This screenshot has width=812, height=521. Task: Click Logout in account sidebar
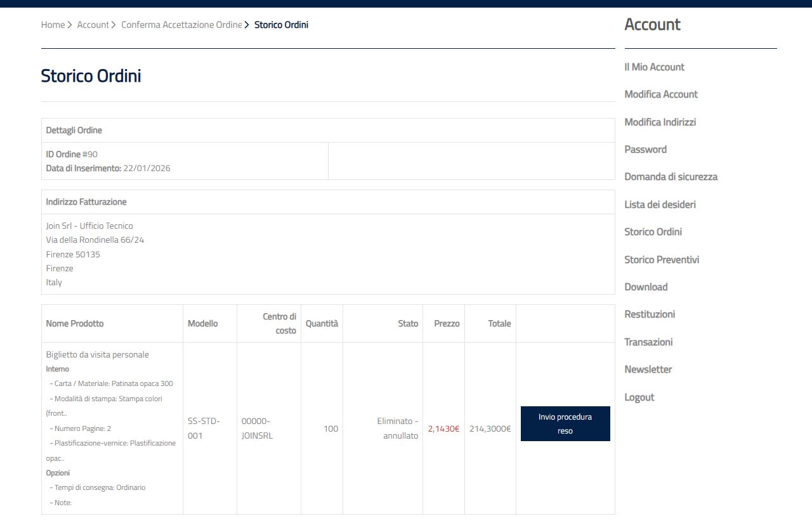pos(639,397)
